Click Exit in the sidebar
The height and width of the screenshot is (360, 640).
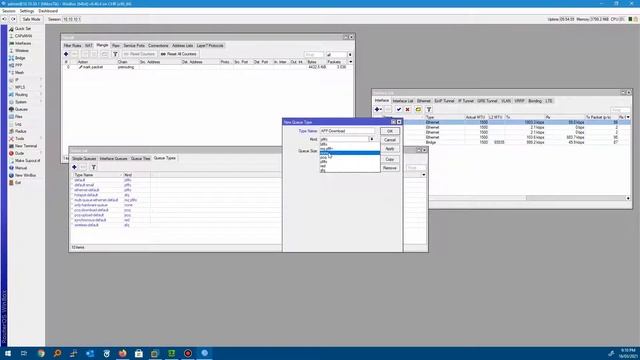[18, 182]
